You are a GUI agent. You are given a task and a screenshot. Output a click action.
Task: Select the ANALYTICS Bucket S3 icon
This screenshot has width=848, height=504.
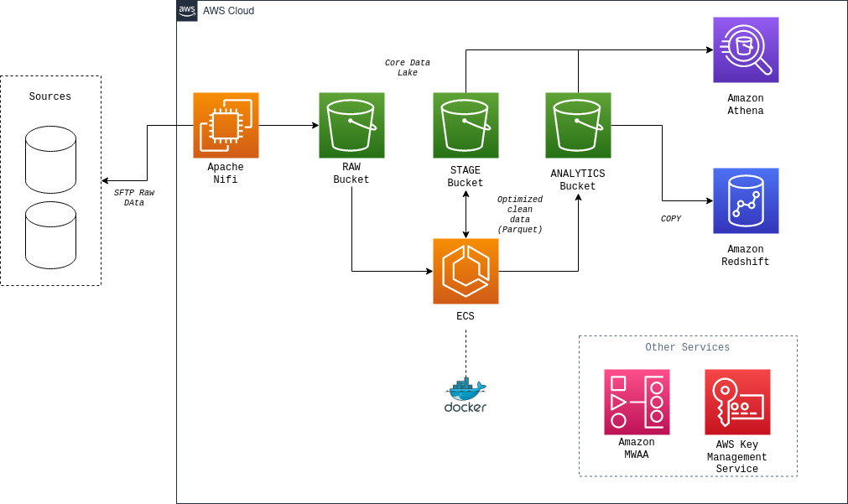coord(578,126)
